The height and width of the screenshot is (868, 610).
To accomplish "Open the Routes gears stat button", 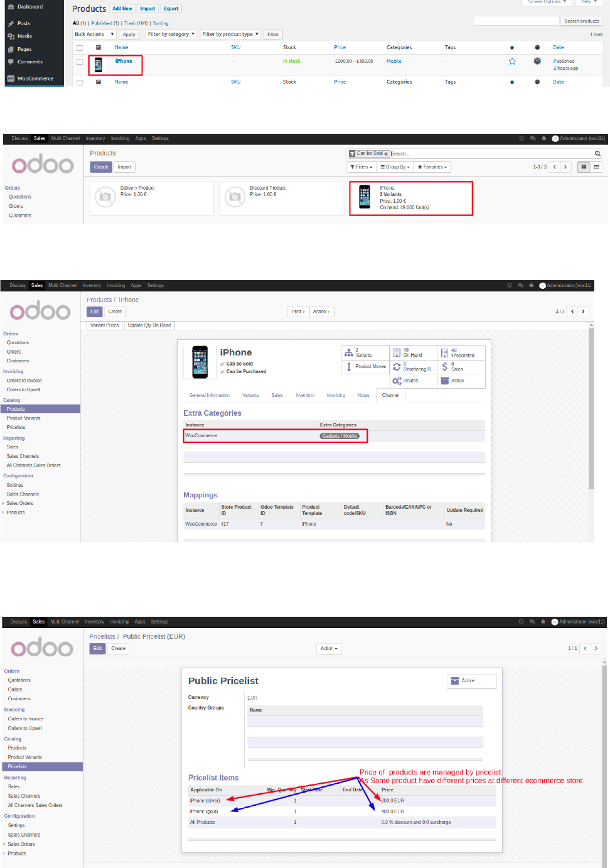I will pos(414,381).
